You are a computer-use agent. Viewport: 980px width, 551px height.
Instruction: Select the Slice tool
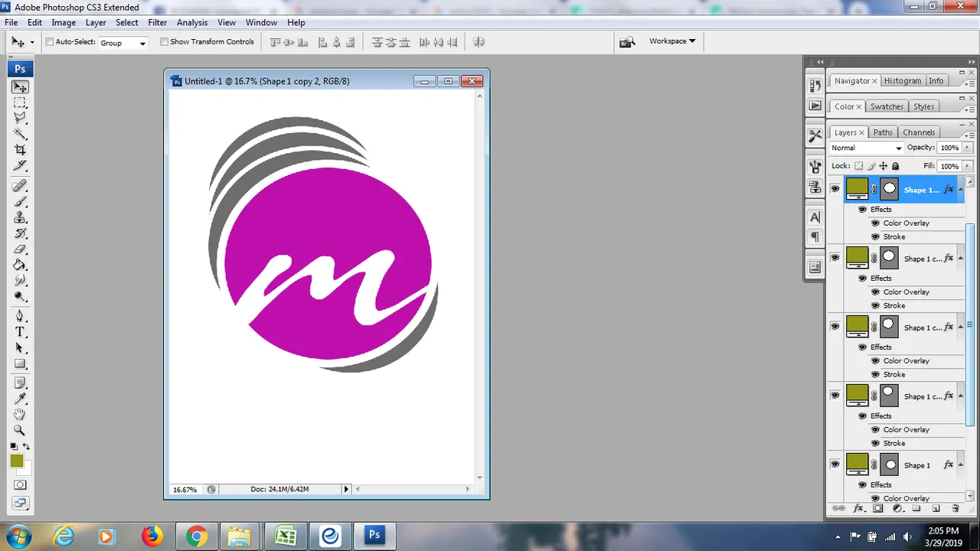[x=20, y=165]
